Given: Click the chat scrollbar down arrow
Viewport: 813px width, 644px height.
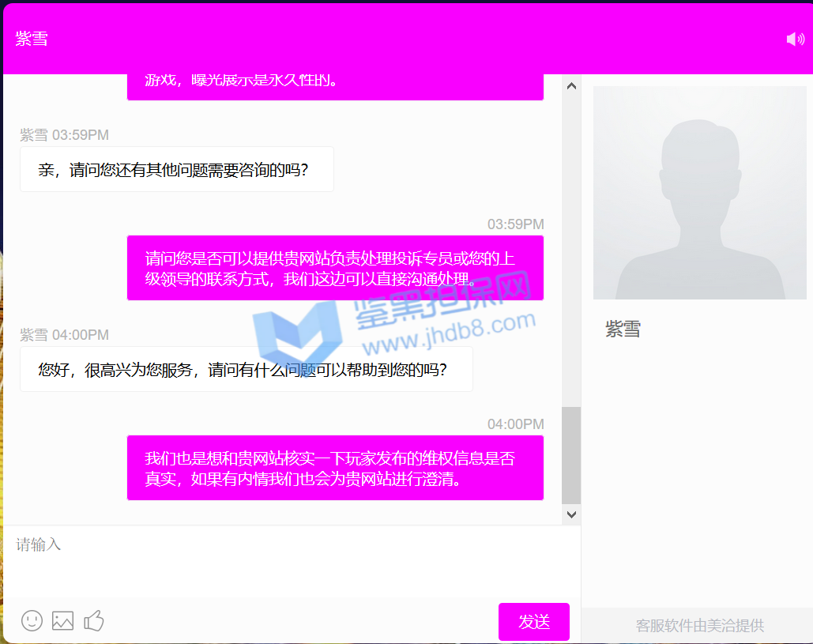Looking at the screenshot, I should point(571,514).
